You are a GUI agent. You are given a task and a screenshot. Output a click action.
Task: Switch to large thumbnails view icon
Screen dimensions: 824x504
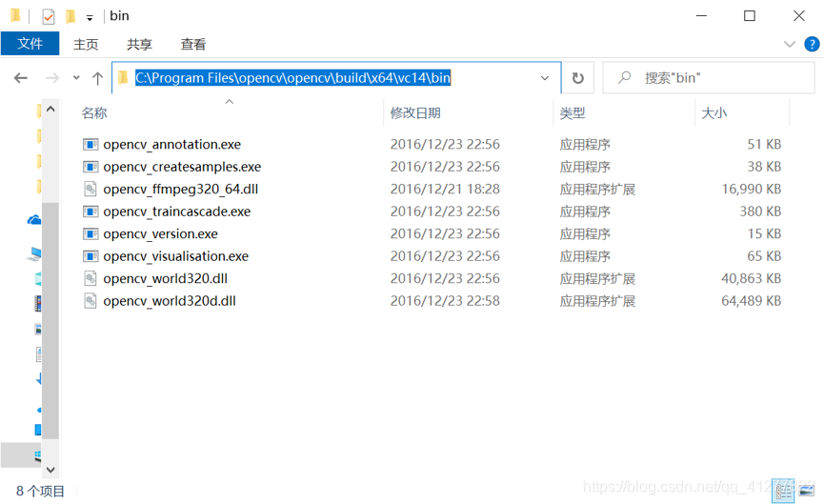[x=807, y=491]
